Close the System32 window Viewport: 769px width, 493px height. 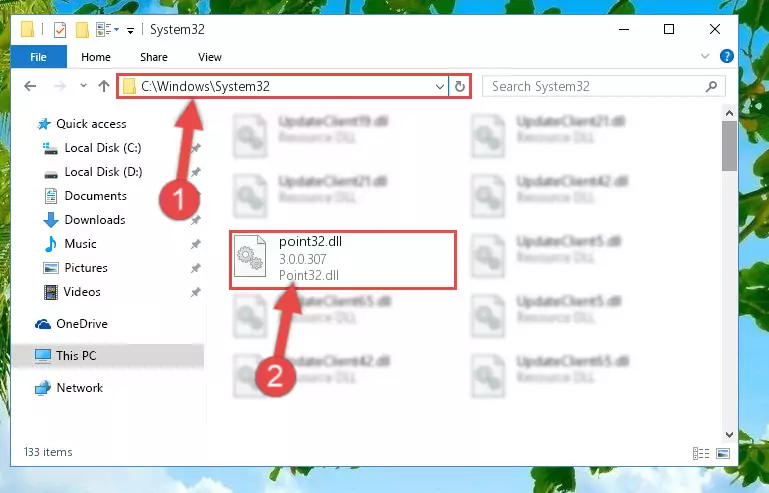[715, 29]
